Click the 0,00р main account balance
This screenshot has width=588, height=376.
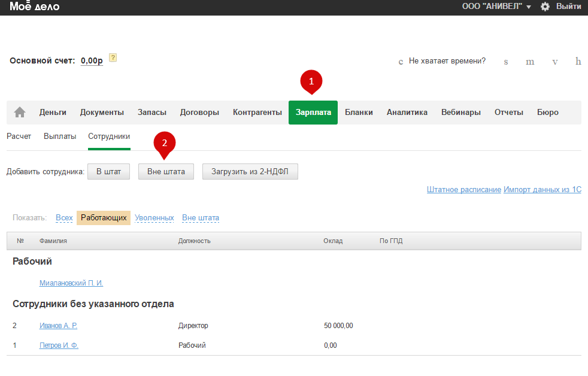click(x=92, y=60)
